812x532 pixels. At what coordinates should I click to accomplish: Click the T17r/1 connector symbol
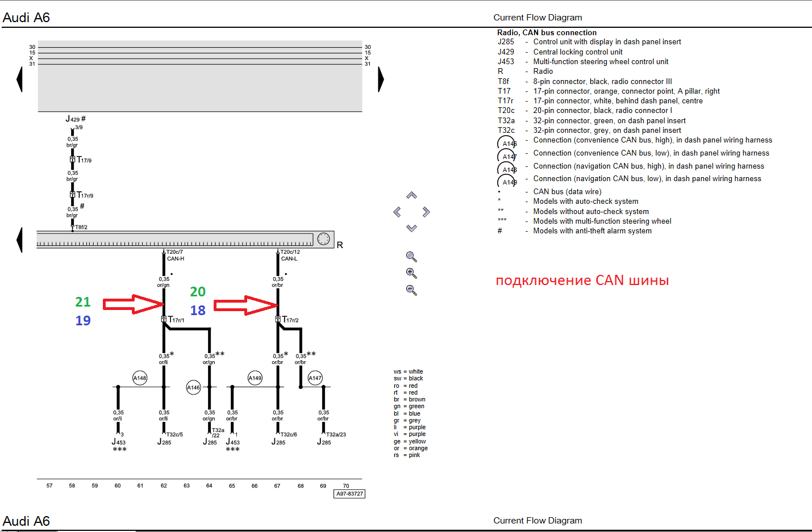click(x=164, y=319)
